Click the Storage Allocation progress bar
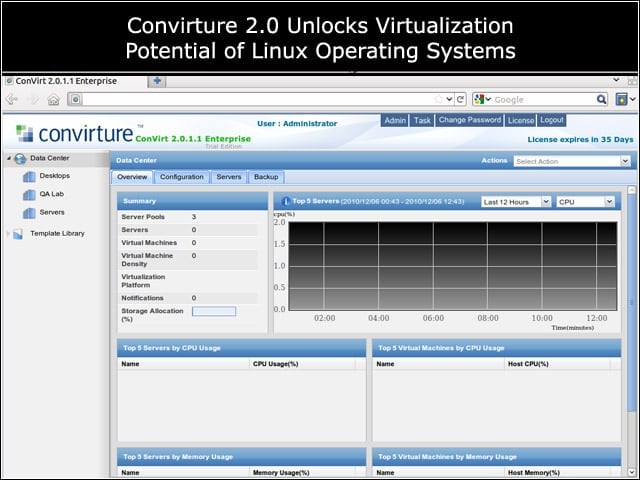The width and height of the screenshot is (640, 480). (x=214, y=311)
